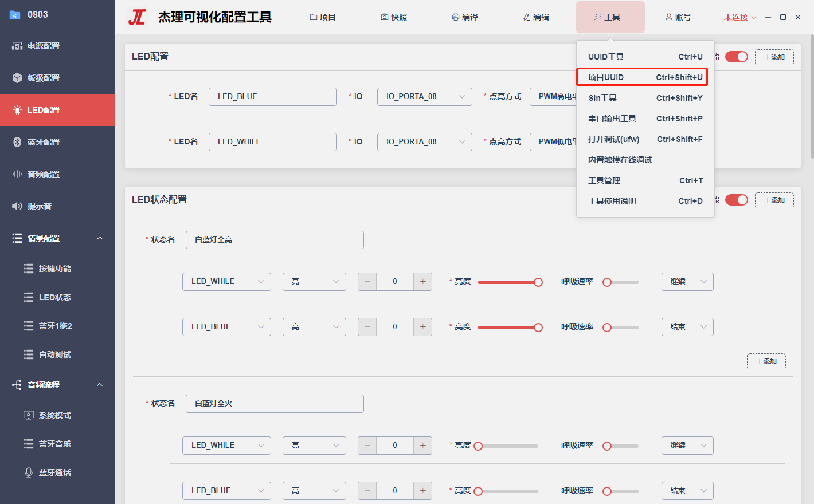Open 音频配置 via its waveform icon

pyautogui.click(x=17, y=174)
